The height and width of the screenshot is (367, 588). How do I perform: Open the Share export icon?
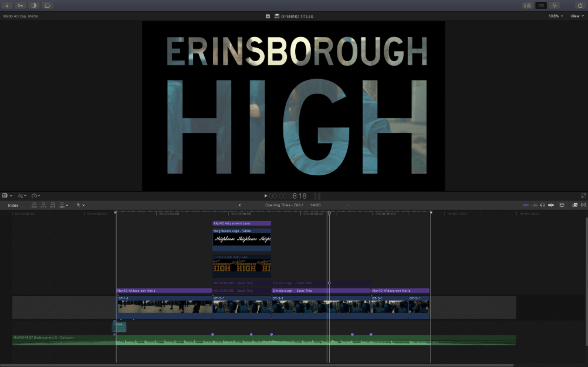click(580, 5)
